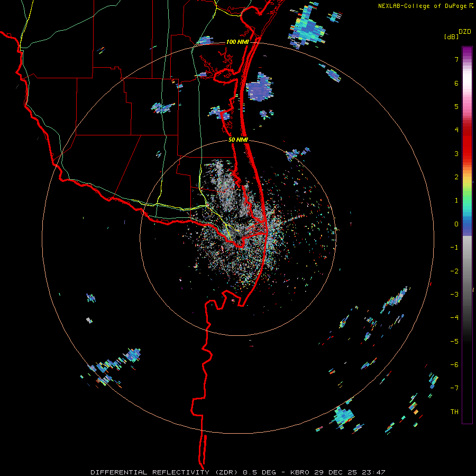476x476 pixels.
Task: Click the color scale value -1
Action: [454, 248]
